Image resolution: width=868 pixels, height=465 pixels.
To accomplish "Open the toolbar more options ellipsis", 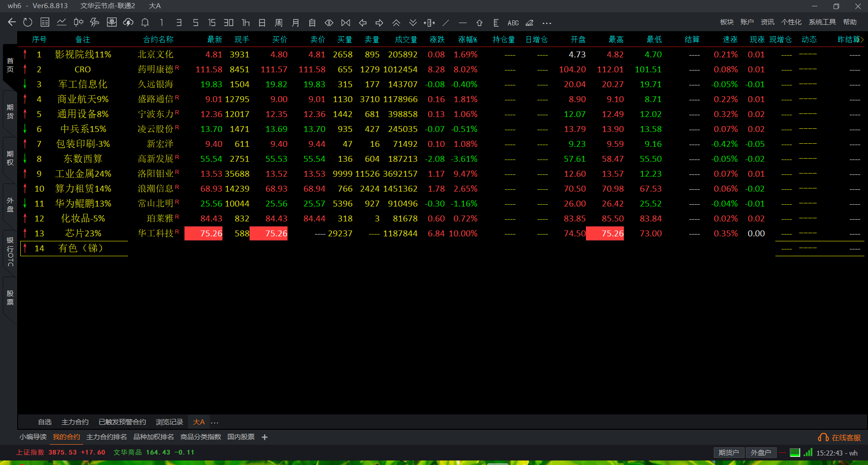I will 547,23.
